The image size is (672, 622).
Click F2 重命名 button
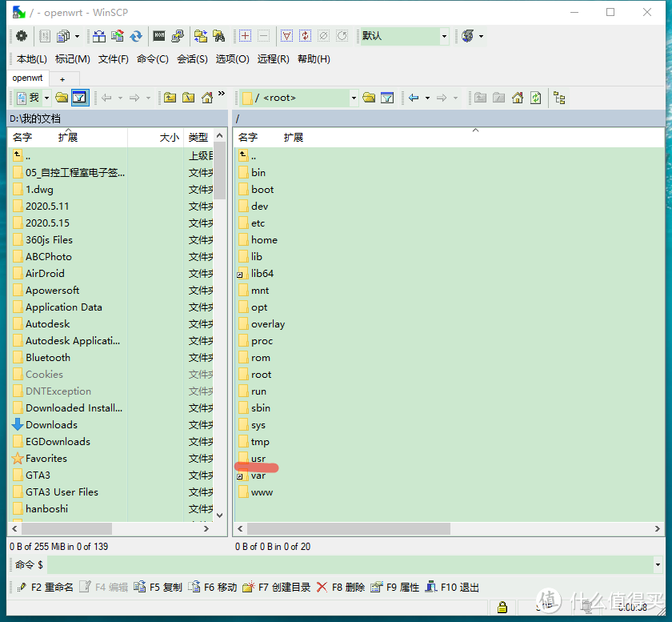[45, 587]
